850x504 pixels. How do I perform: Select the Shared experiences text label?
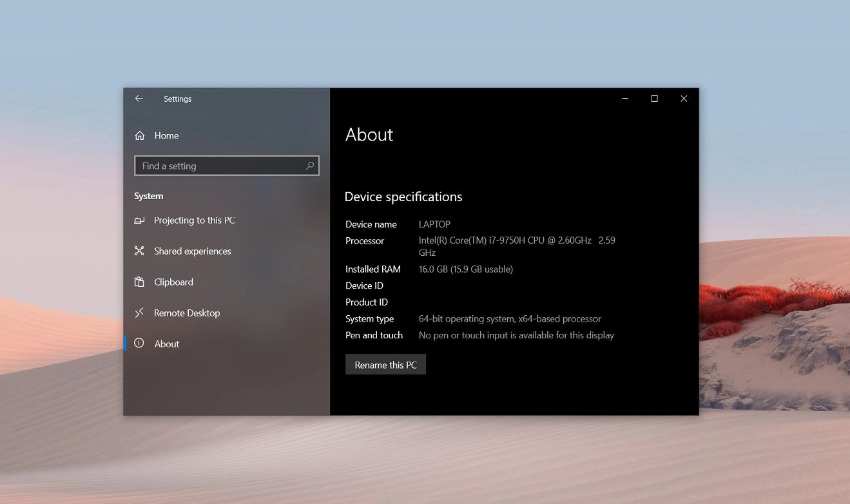(192, 251)
